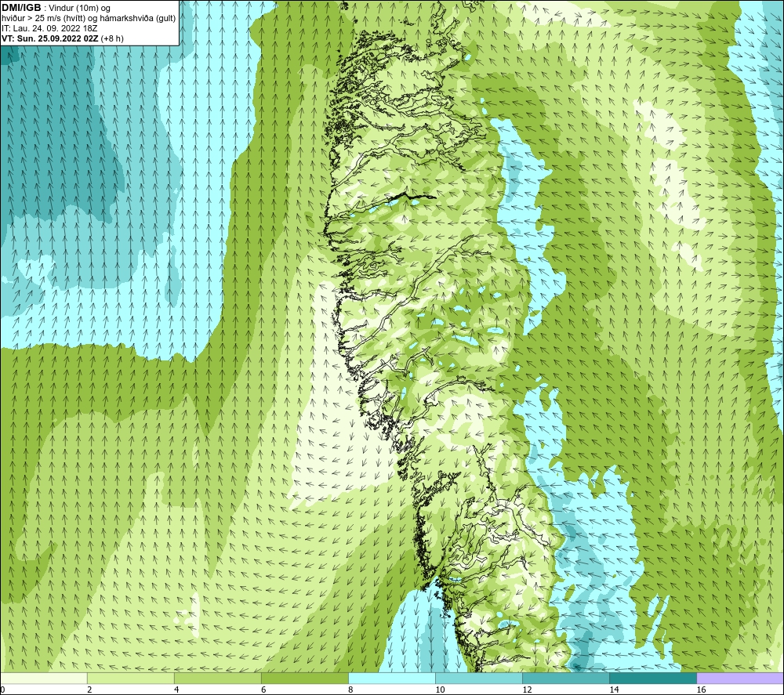Screen dimensions: 784x695
Task: Click the scale label '14'
Action: point(614,690)
